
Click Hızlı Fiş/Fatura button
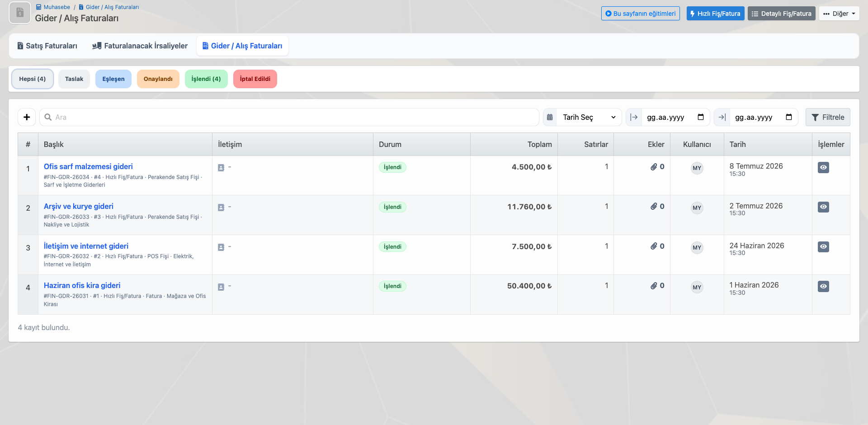point(715,14)
